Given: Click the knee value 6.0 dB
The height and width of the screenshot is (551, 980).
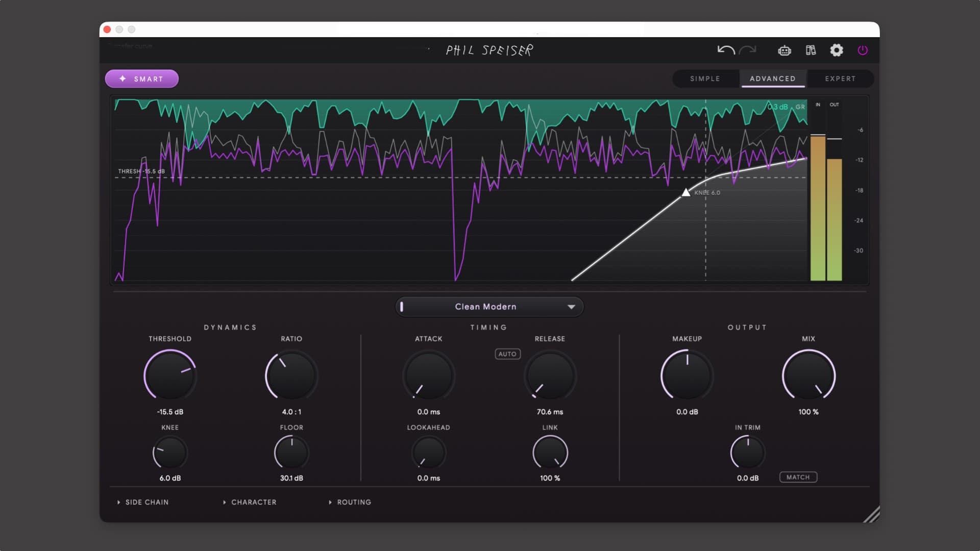Looking at the screenshot, I should click(170, 478).
